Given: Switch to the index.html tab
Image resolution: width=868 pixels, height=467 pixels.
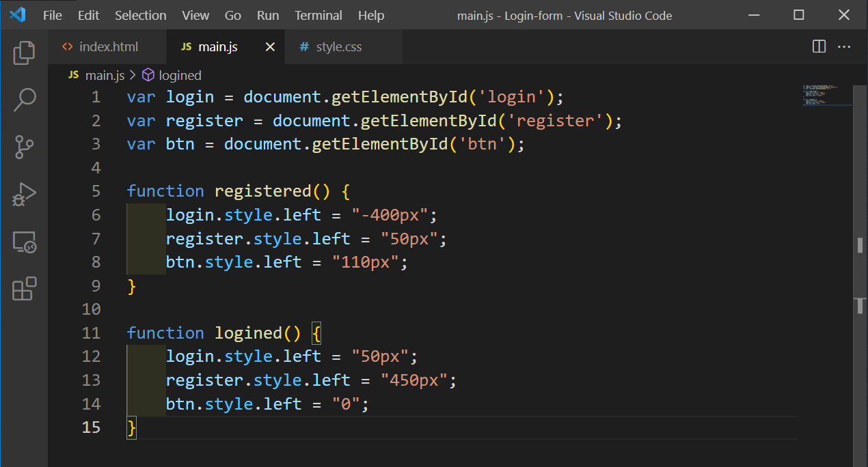Looking at the screenshot, I should (107, 47).
